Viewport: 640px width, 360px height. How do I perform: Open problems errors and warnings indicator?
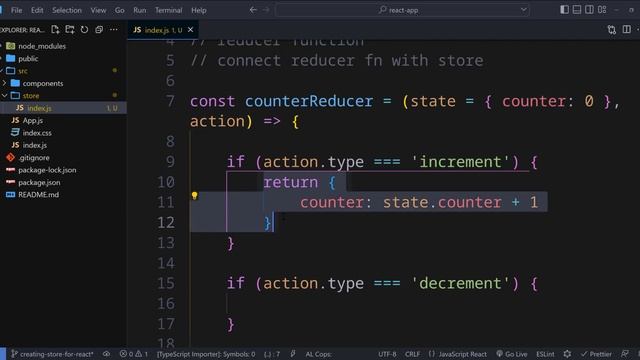coord(133,354)
